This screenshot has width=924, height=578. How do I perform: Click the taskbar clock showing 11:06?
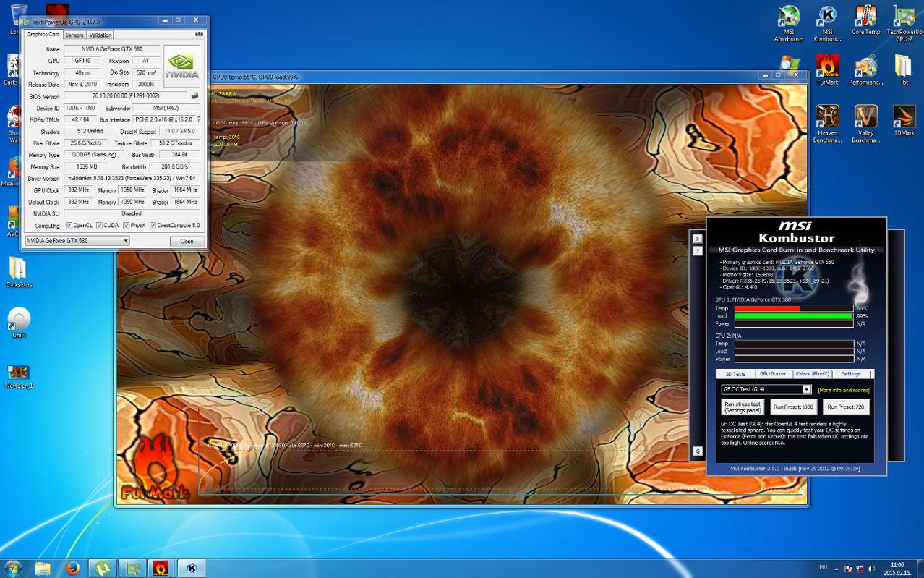(x=897, y=569)
